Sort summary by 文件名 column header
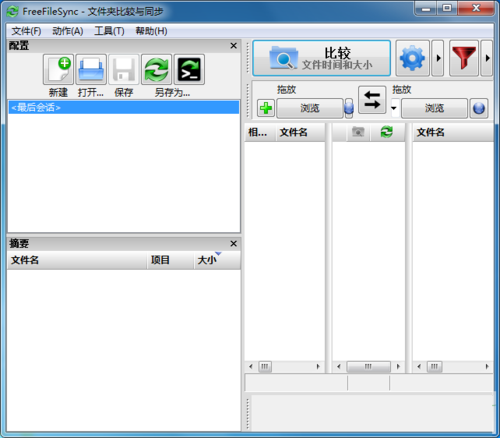 point(77,260)
